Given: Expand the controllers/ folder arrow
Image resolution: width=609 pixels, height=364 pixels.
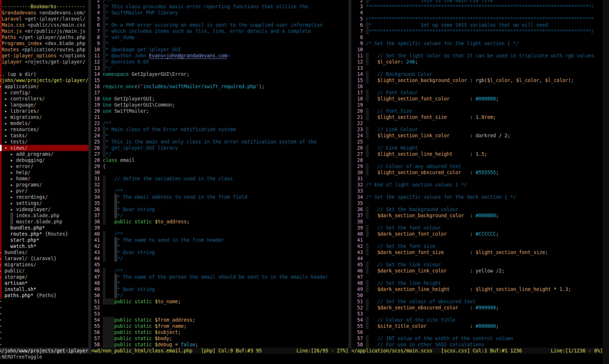Looking at the screenshot, I should coord(6,99).
